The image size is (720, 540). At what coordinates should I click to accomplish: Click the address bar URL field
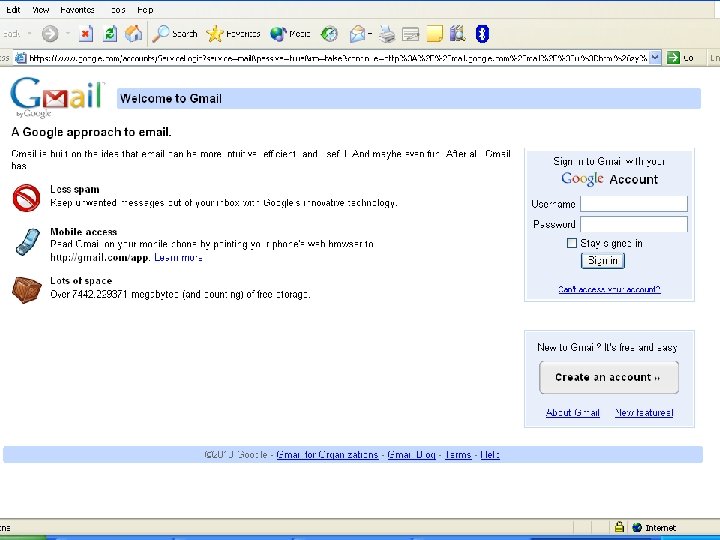coord(338,58)
